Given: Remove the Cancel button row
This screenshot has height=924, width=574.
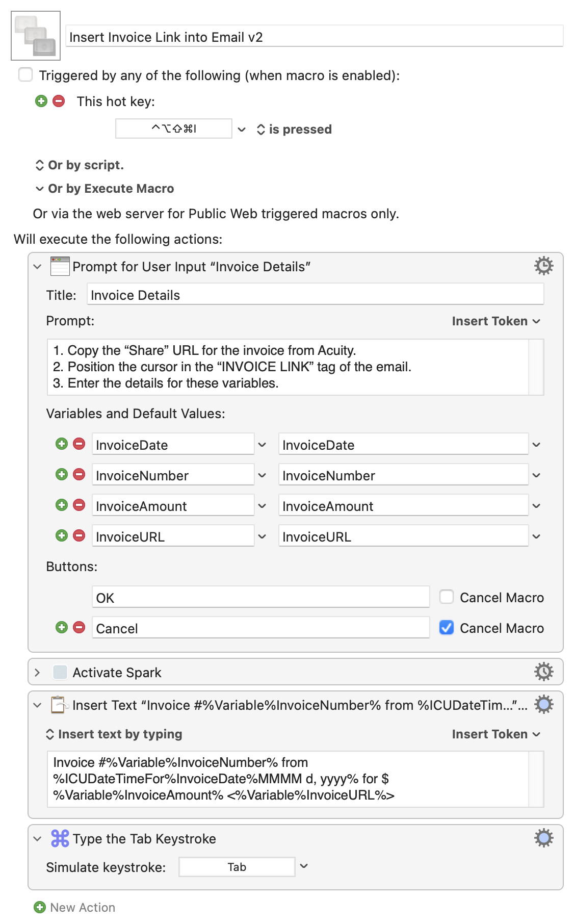Looking at the screenshot, I should tap(79, 627).
